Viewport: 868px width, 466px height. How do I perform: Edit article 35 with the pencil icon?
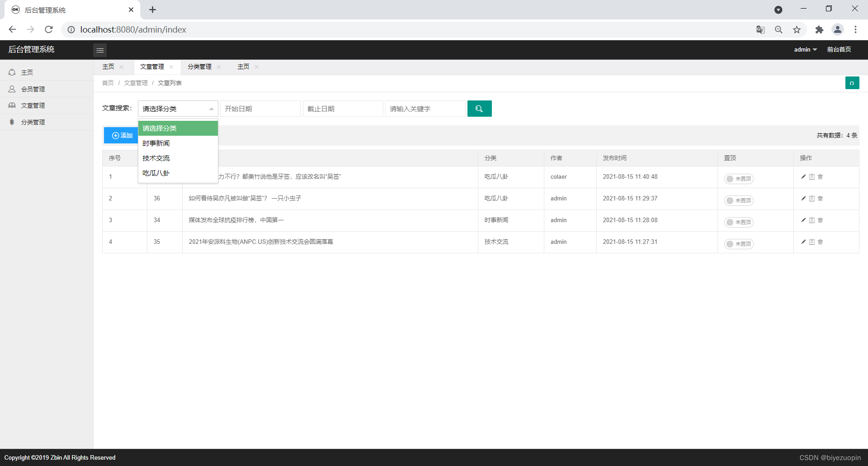pos(803,242)
